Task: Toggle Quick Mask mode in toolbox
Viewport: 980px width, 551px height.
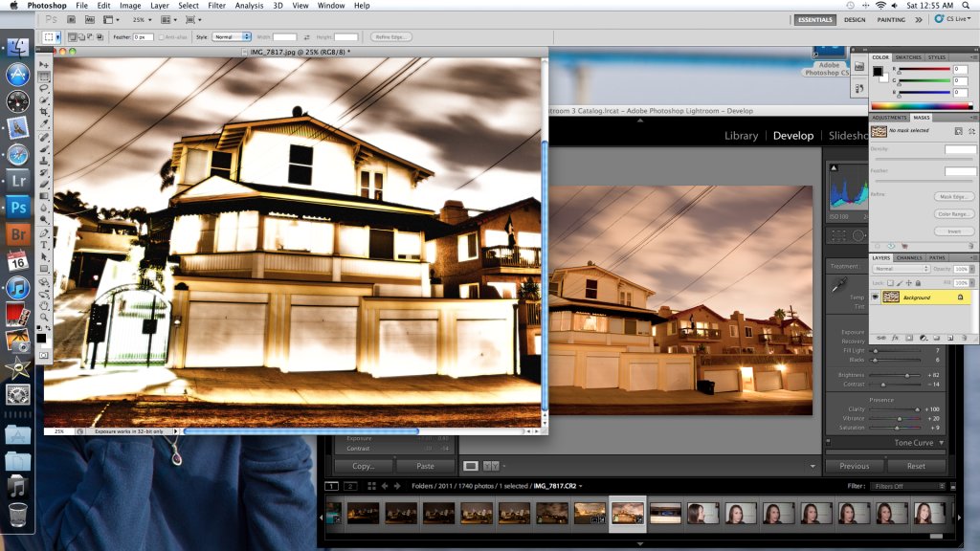Action: pos(44,355)
